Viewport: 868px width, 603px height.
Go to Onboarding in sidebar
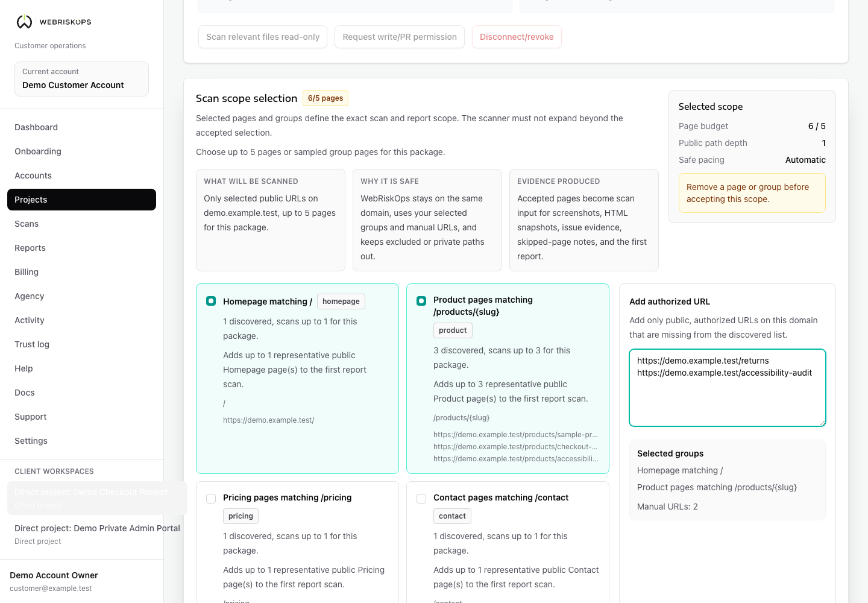click(81, 151)
